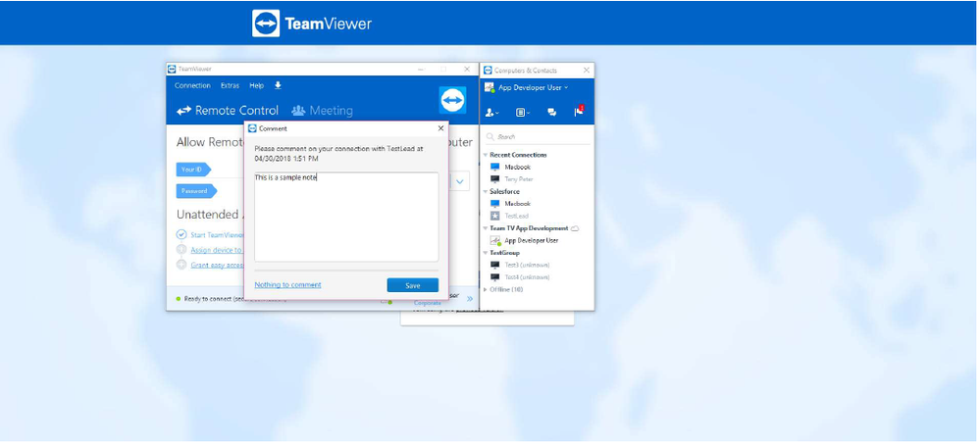Click the checkmark circle beside Start TeamViewer
980x444 pixels.
point(181,235)
